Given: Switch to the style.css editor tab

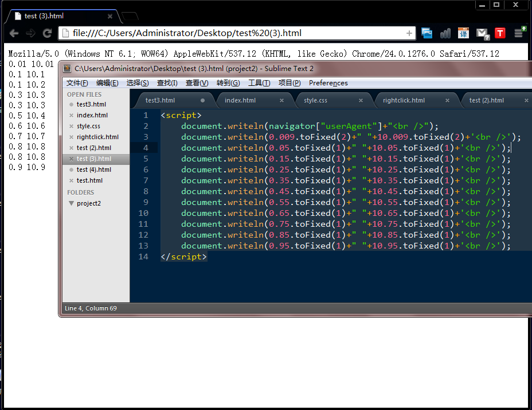Looking at the screenshot, I should (315, 100).
